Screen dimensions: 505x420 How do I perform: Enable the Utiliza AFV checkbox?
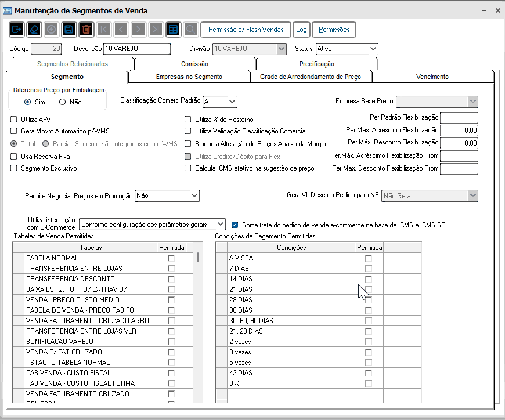pyautogui.click(x=14, y=120)
